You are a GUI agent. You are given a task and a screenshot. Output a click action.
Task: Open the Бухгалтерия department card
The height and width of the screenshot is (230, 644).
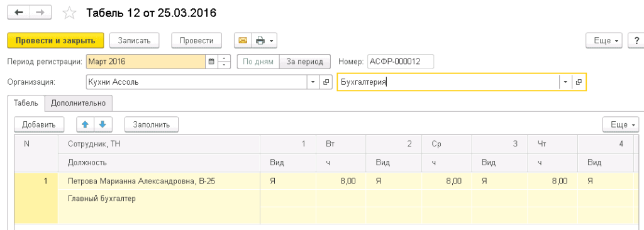click(x=579, y=82)
